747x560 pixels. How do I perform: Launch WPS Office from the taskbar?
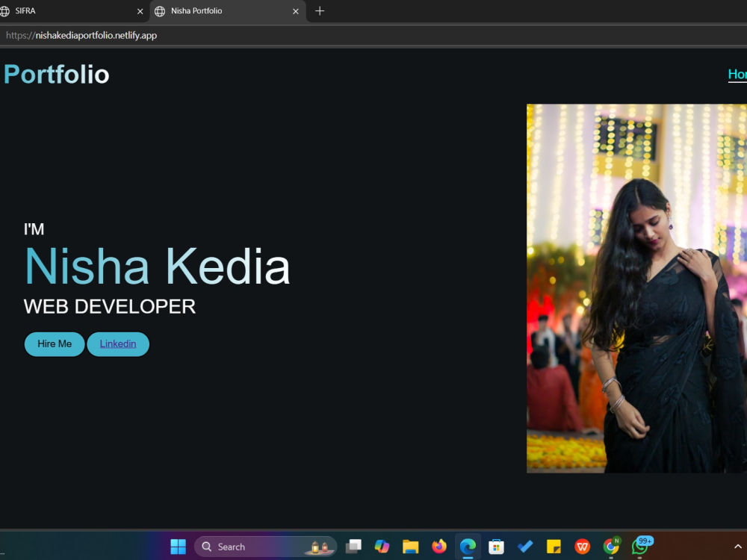pyautogui.click(x=582, y=547)
